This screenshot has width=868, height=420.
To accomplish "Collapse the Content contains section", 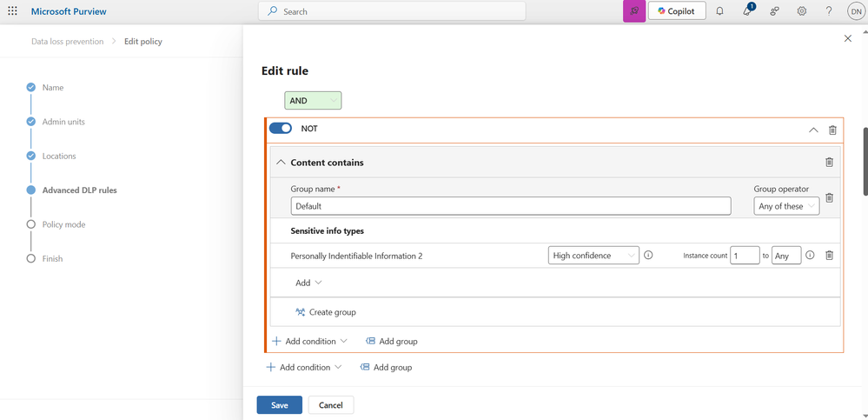I will 282,163.
